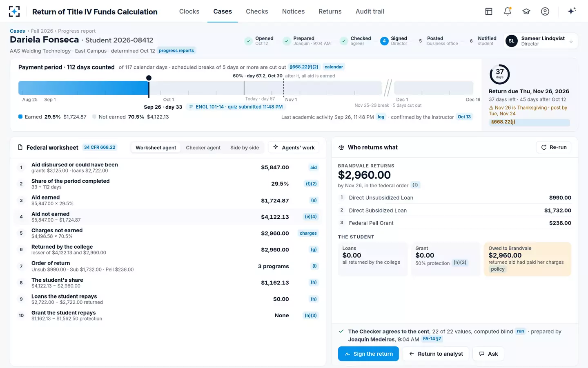This screenshot has width=588, height=368.
Task: Switch to the Cases tab
Action: [x=223, y=11]
